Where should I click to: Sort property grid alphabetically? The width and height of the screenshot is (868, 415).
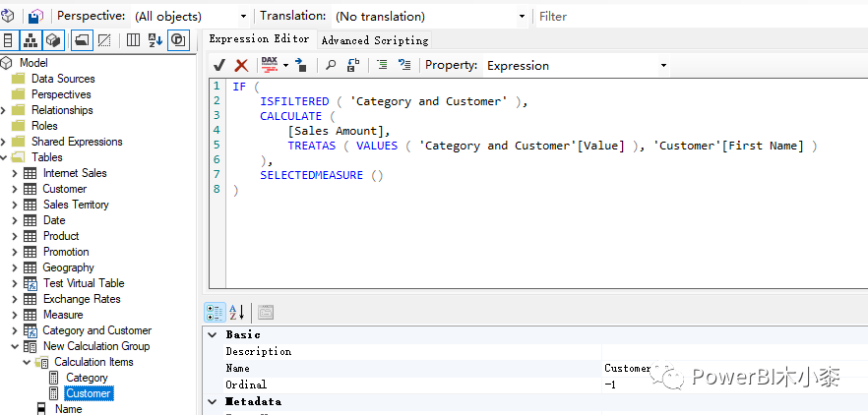pos(237,313)
